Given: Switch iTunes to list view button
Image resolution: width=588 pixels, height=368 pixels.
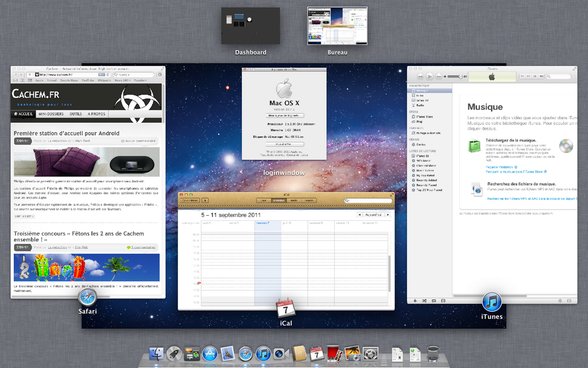Looking at the screenshot, I should tap(522, 76).
